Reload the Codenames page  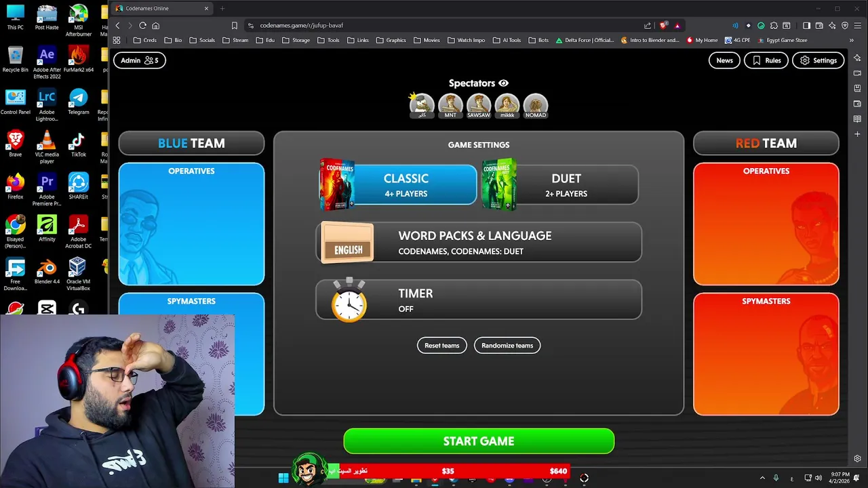142,26
